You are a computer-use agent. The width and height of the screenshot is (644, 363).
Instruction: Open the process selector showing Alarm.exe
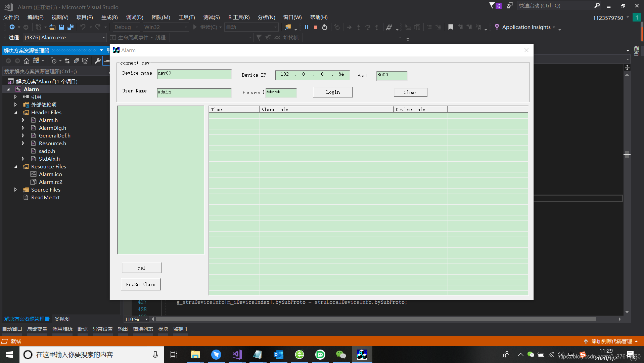click(64, 38)
